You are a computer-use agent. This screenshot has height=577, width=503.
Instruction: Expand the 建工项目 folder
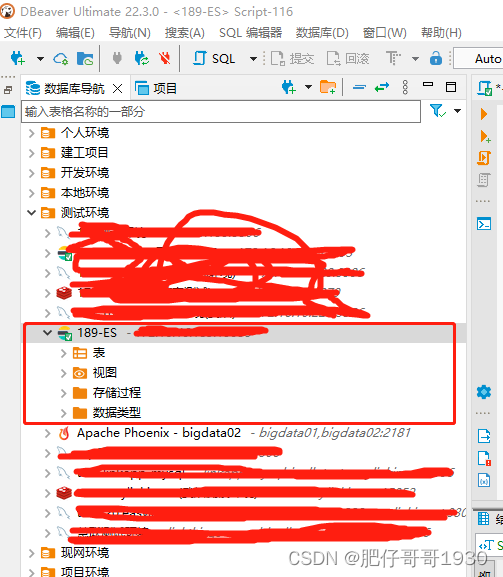[32, 153]
